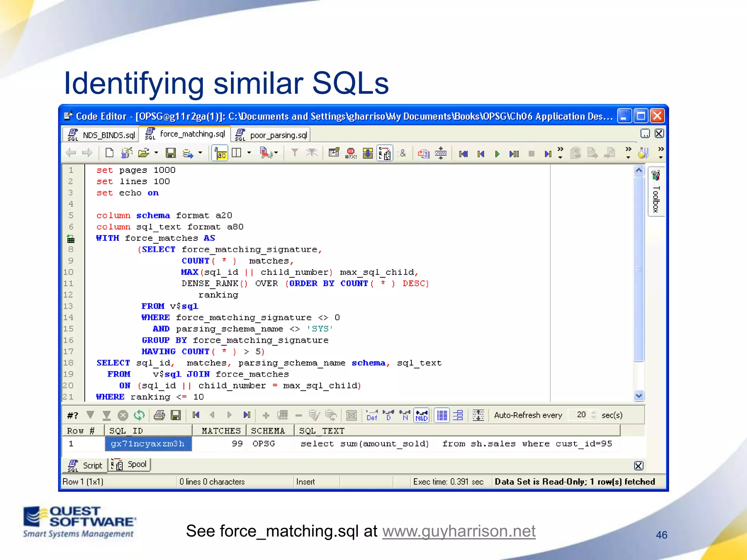Click the code-formatting icon with the red arrow
Image resolution: width=747 pixels, height=560 pixels.
[x=266, y=153]
